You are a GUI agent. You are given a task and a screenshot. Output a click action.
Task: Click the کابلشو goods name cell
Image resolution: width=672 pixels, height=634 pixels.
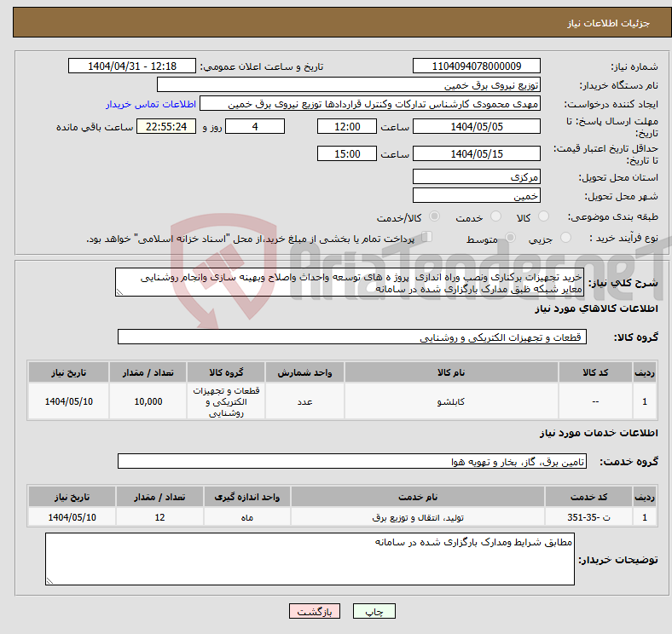[451, 401]
